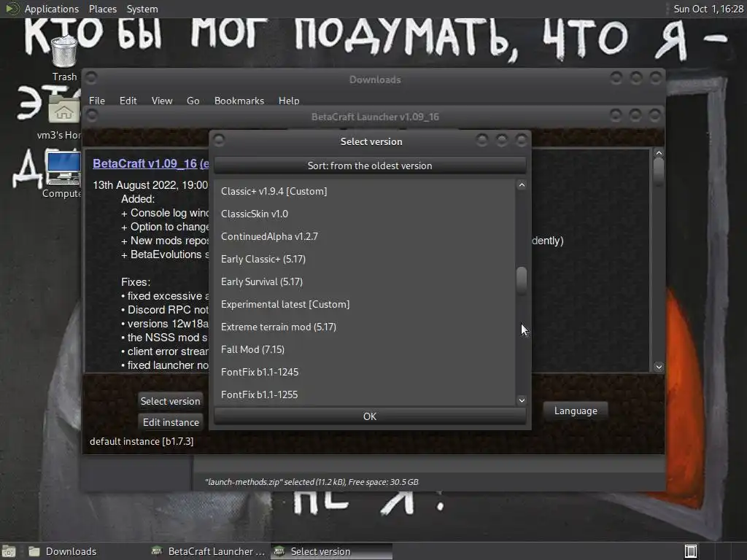Click the MATE logo icon next to Applications
Viewport: 747px width, 560px height.
pos(12,9)
